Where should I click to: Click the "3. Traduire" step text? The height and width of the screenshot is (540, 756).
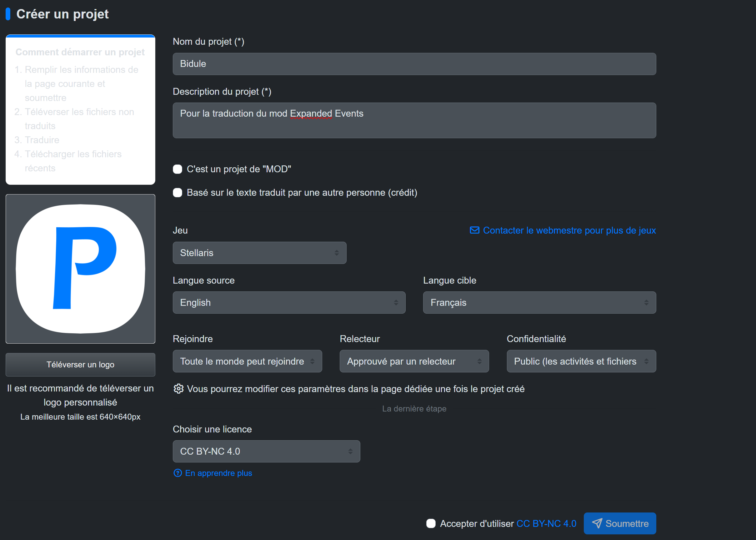(37, 140)
